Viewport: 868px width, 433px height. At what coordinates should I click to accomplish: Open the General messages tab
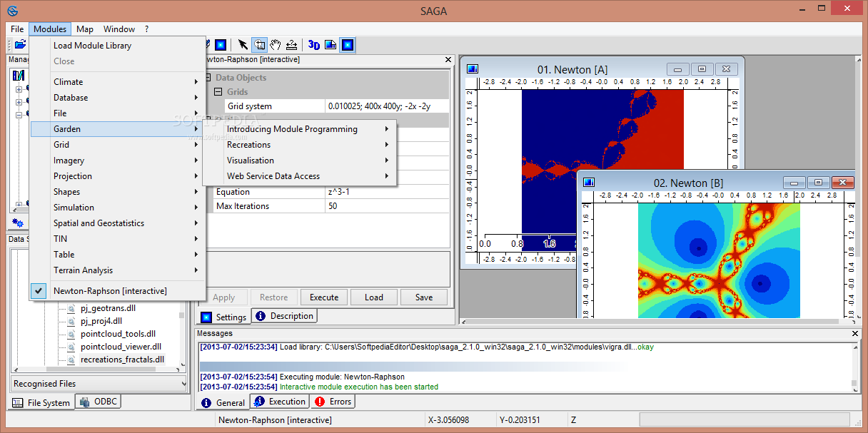click(x=223, y=402)
